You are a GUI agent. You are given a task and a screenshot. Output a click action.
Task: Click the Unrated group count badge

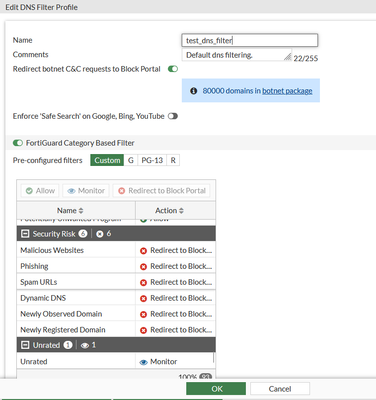pyautogui.click(x=68, y=345)
